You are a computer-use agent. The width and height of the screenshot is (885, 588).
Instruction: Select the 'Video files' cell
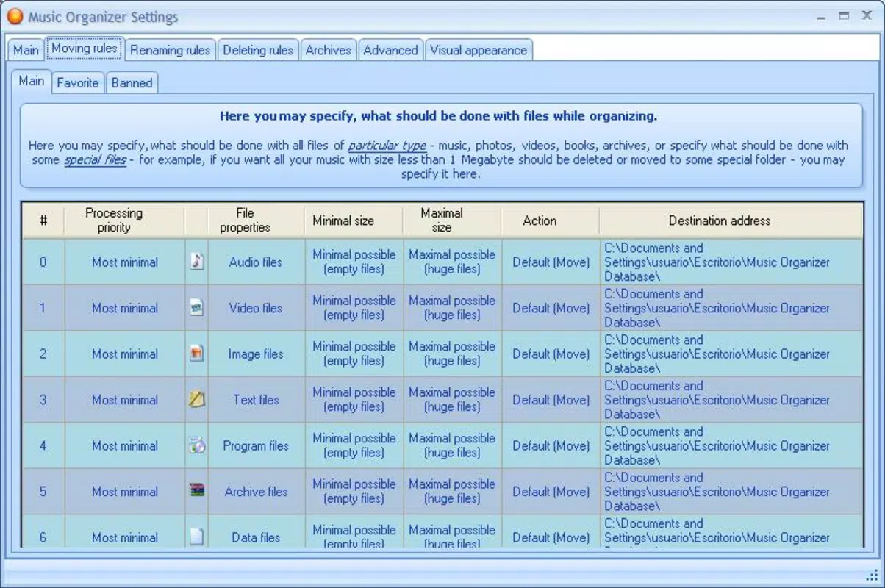(256, 308)
